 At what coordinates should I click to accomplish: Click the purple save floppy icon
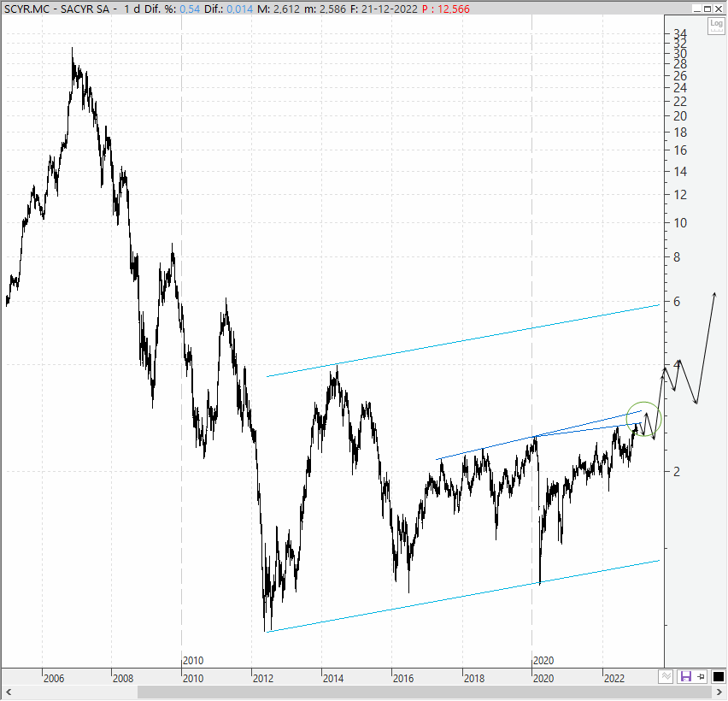click(x=686, y=677)
